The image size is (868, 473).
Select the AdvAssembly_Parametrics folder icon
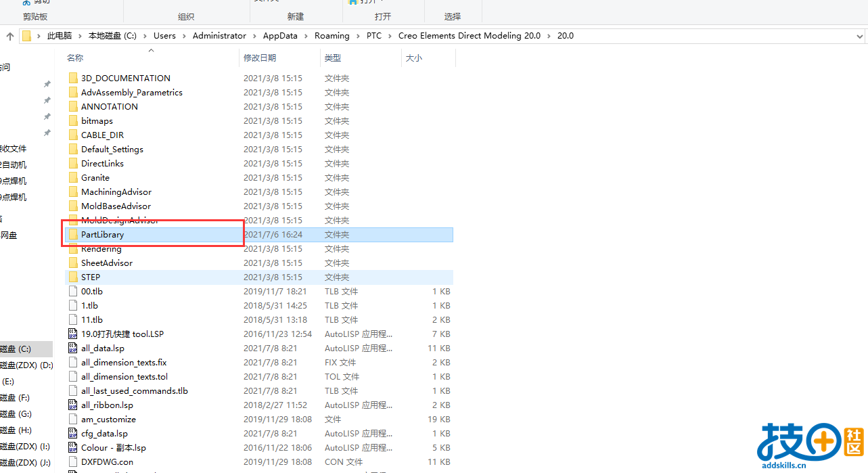[74, 92]
